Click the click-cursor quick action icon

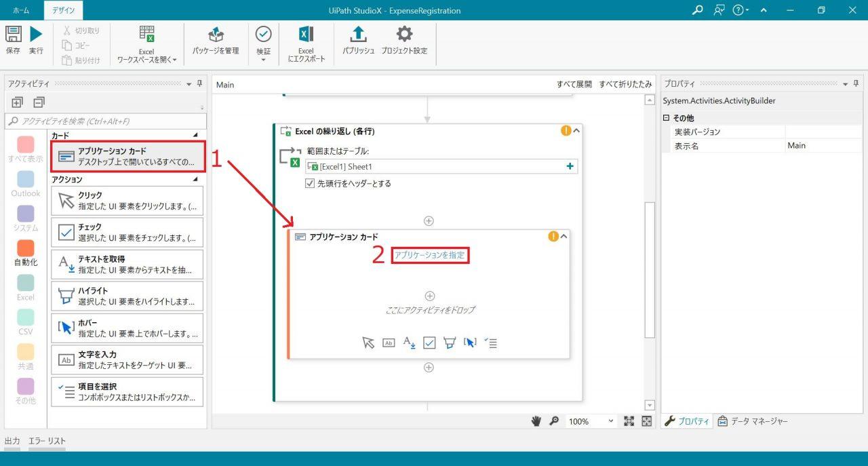[368, 343]
